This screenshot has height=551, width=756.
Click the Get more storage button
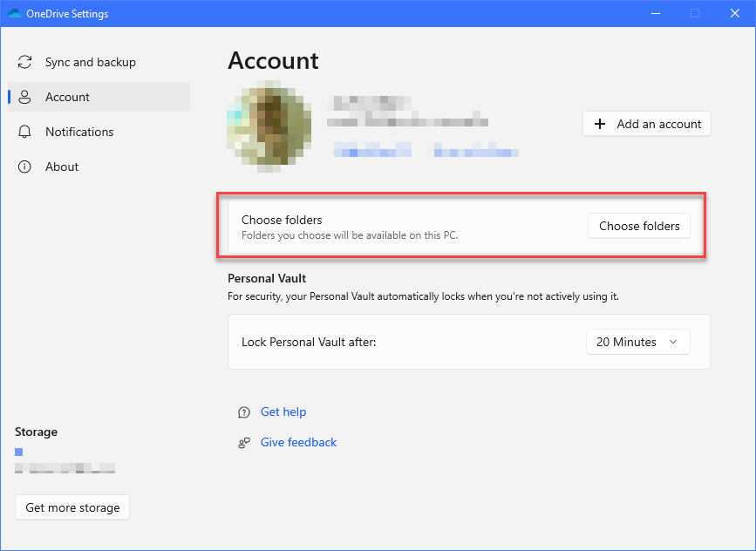point(72,507)
